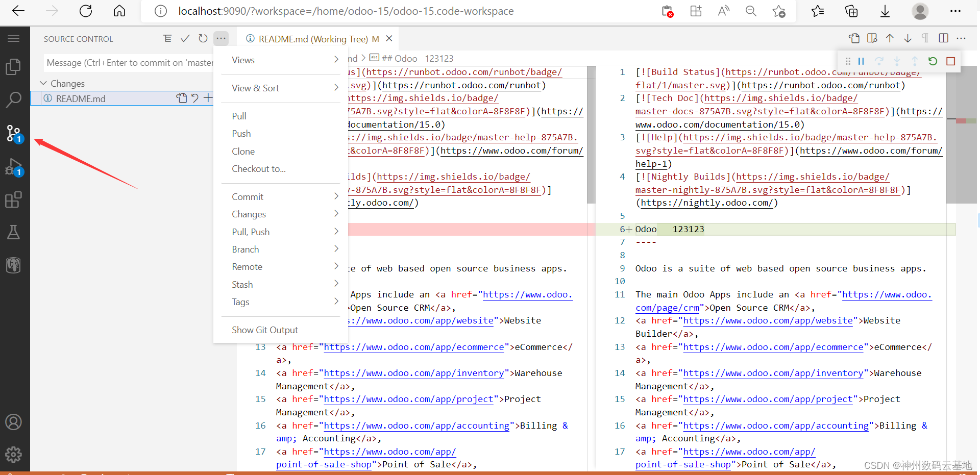The width and height of the screenshot is (980, 475).
Task: Open file icon on README.md row
Action: click(x=182, y=98)
